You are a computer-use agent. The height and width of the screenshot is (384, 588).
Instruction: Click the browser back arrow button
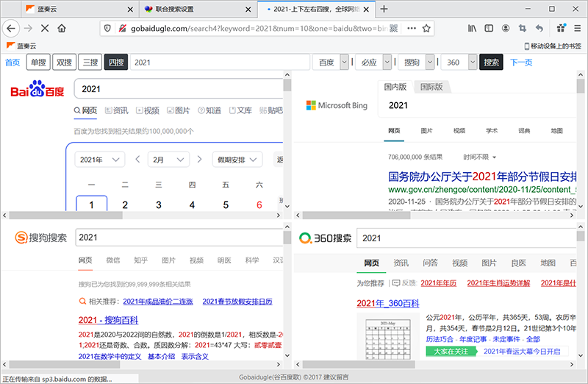[x=10, y=28]
